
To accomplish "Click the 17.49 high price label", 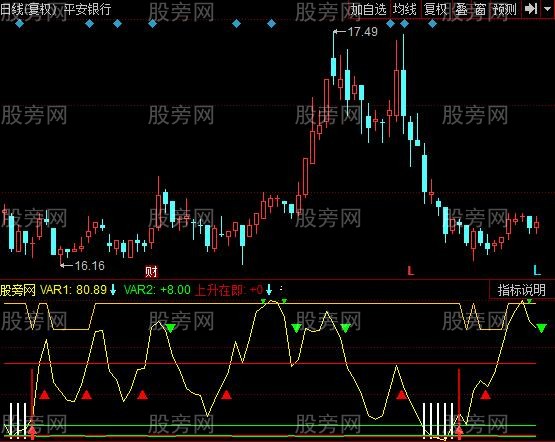I will tap(363, 32).
